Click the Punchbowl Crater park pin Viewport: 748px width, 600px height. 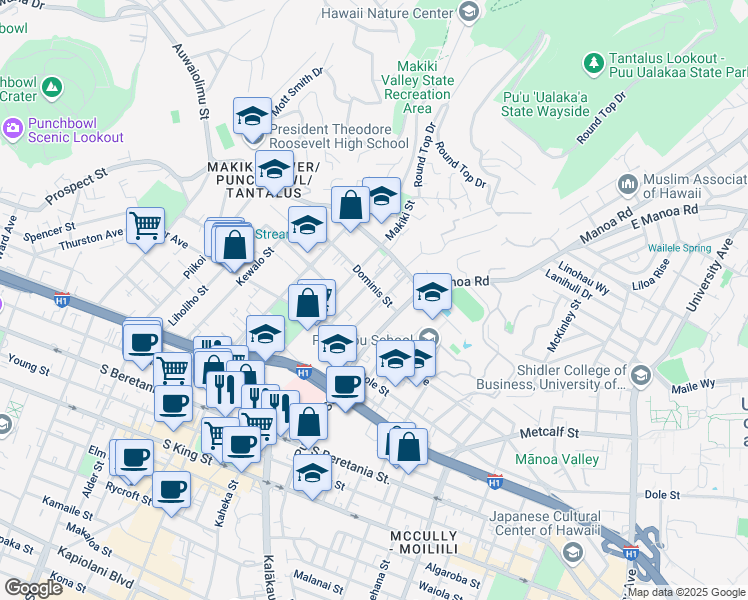[x=52, y=88]
